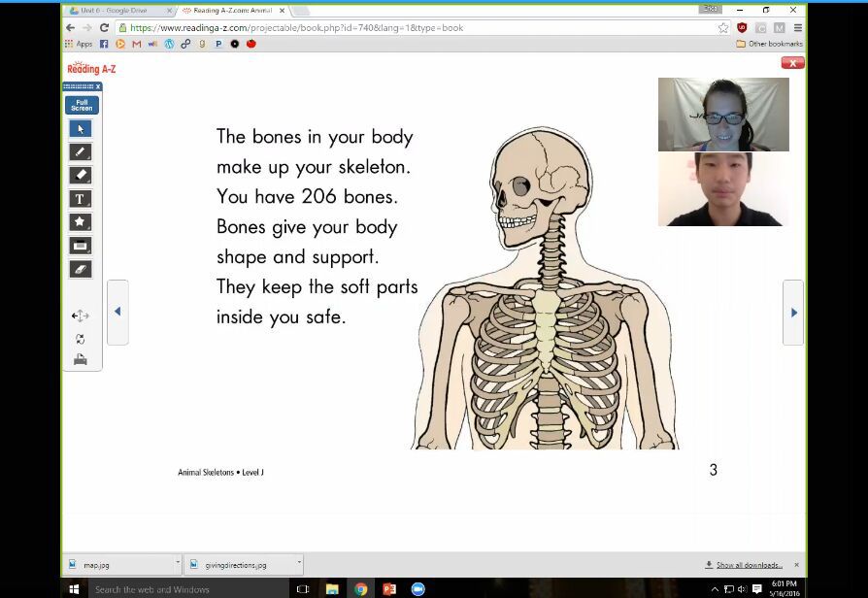Click Show all downloads link
This screenshot has width=868, height=598.
point(744,565)
